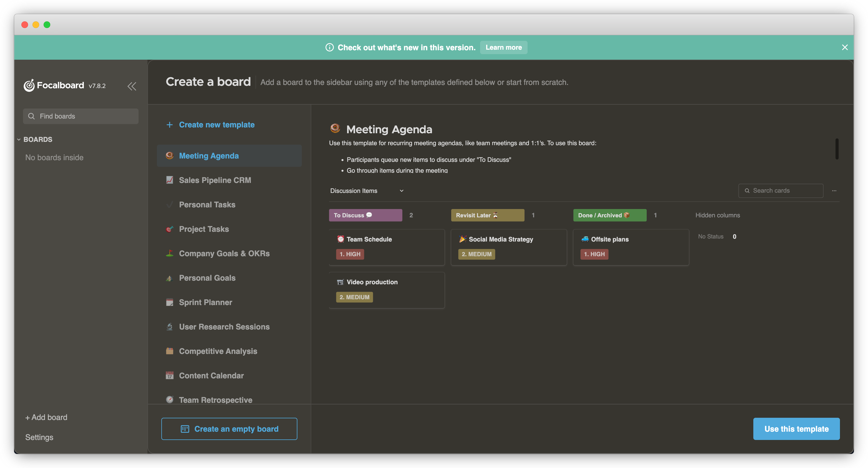This screenshot has width=868, height=468.
Task: Select the Project Tasks template
Action: 204,229
